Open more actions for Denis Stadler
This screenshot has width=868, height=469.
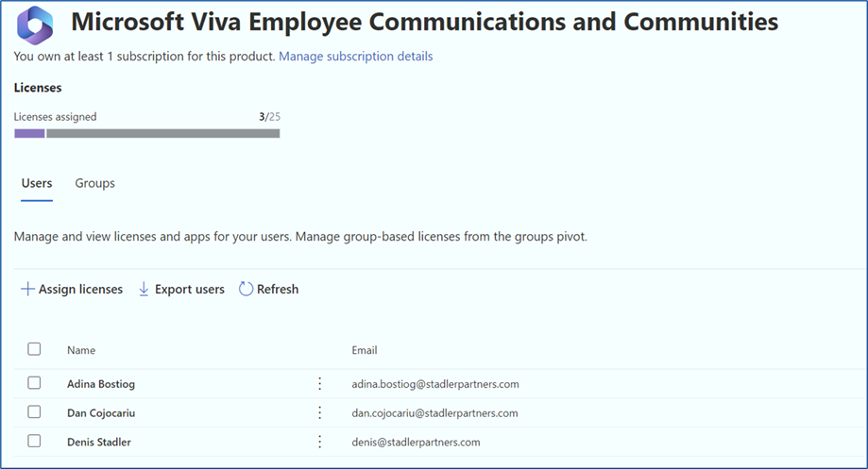[319, 442]
